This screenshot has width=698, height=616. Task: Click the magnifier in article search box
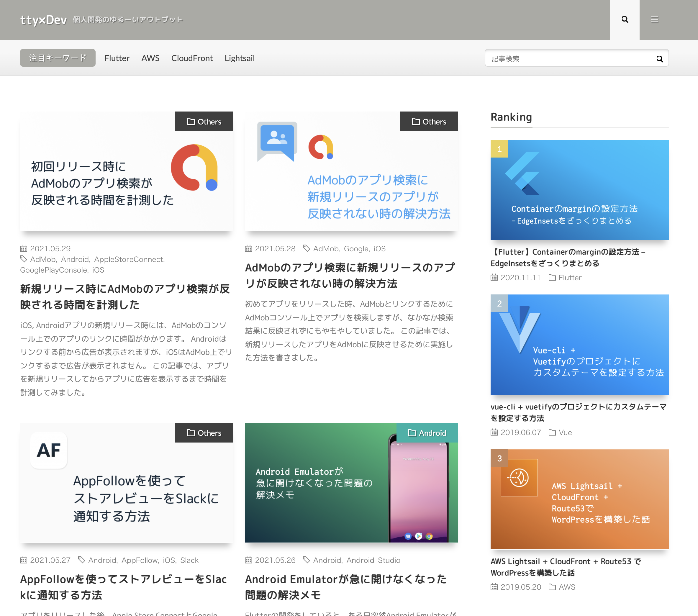[659, 59]
